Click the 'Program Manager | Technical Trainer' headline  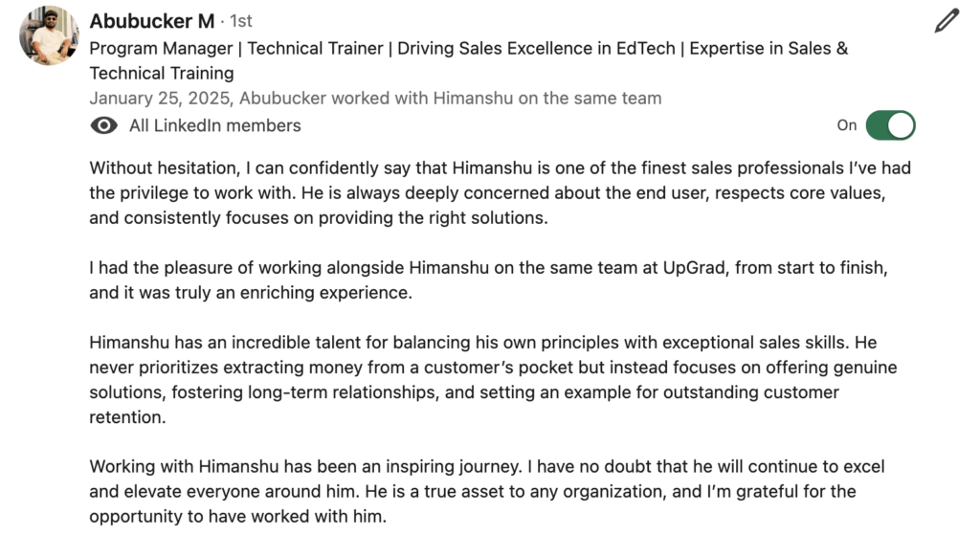[236, 48]
